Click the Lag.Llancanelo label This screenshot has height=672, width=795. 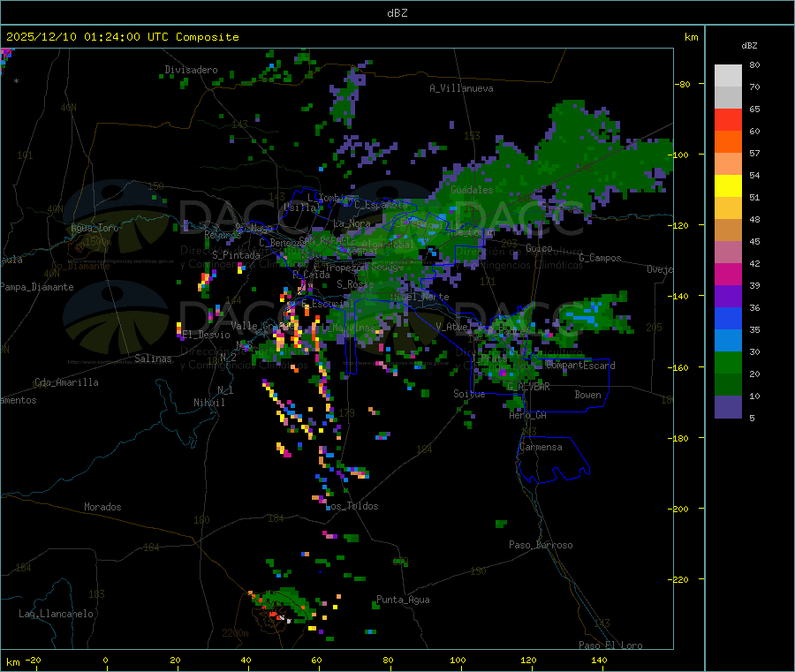[x=56, y=614]
